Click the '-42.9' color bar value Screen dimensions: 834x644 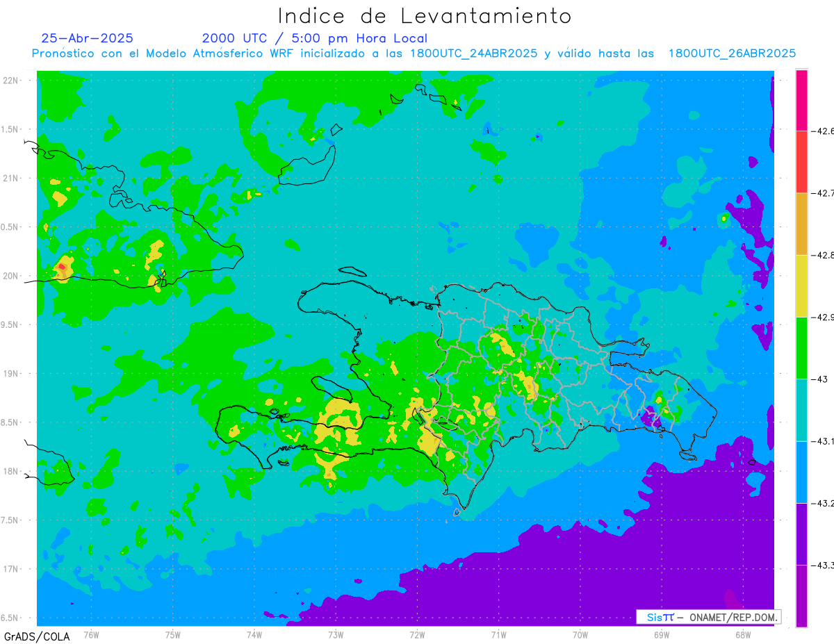tap(822, 317)
